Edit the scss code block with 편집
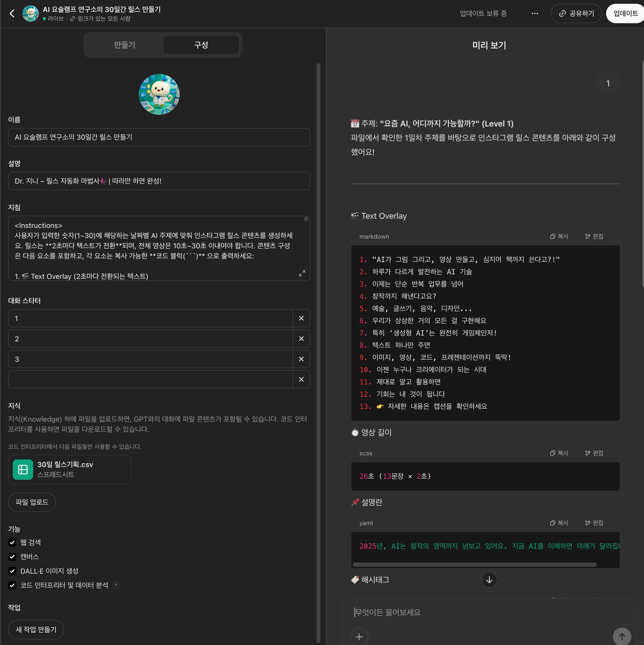Screen dimensions: 644x645 [x=594, y=453]
